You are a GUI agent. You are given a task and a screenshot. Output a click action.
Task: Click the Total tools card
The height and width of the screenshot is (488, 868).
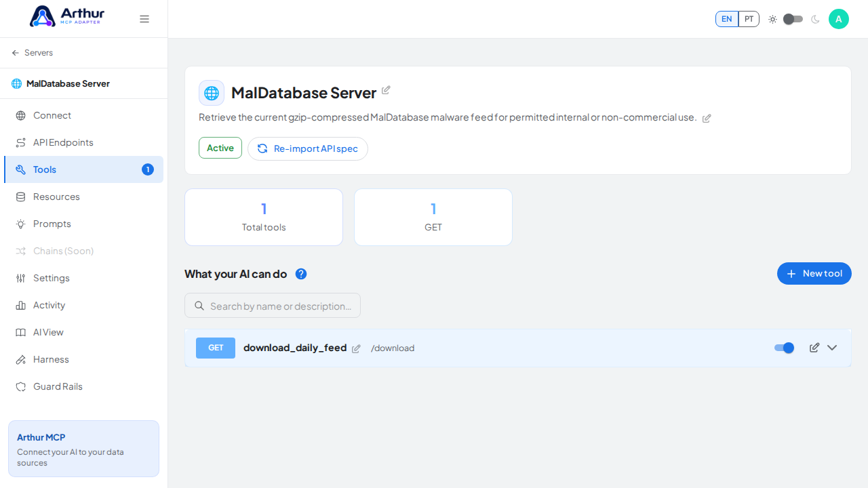[264, 217]
